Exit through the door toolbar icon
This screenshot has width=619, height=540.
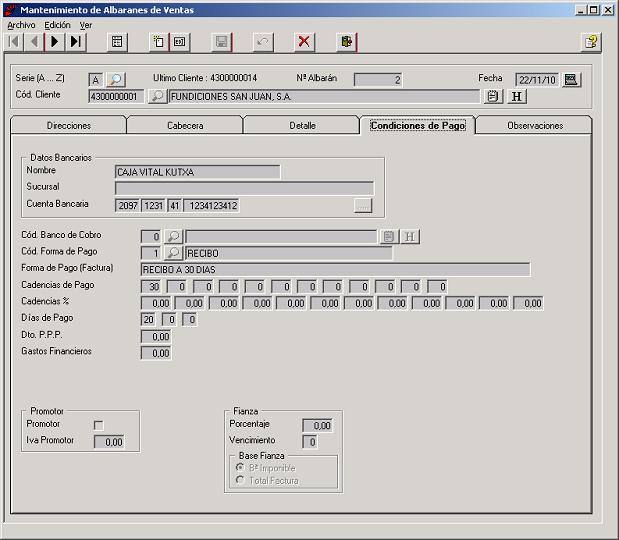[346, 42]
